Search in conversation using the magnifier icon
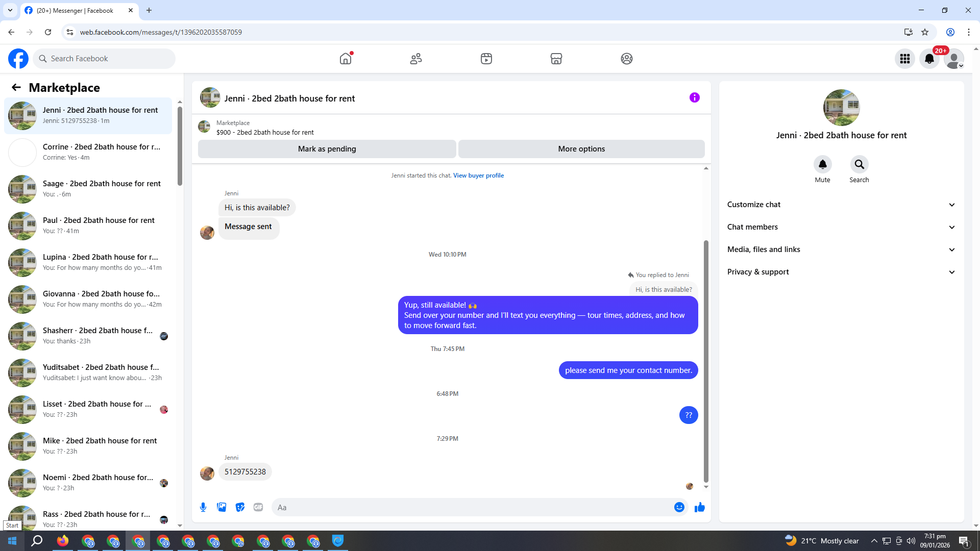 (x=859, y=164)
